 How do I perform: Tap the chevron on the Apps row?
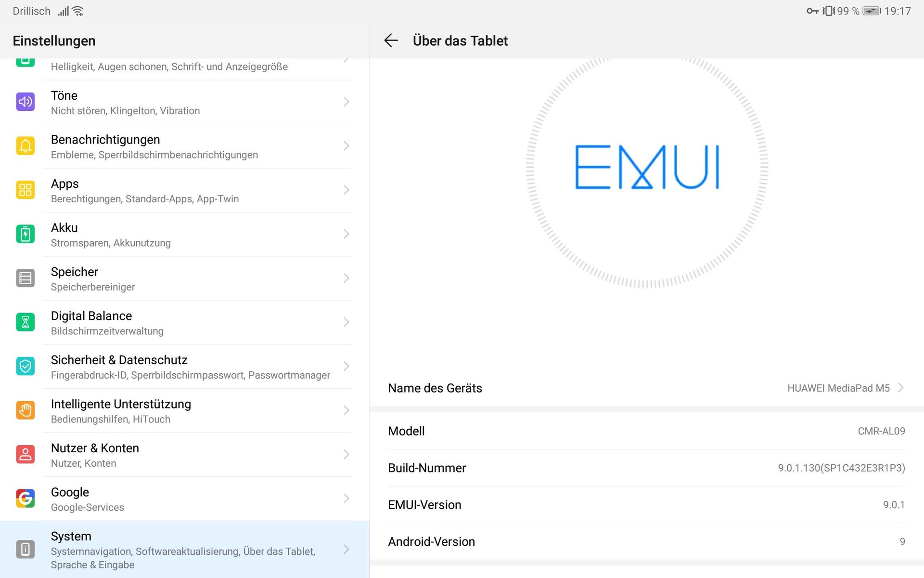[346, 190]
